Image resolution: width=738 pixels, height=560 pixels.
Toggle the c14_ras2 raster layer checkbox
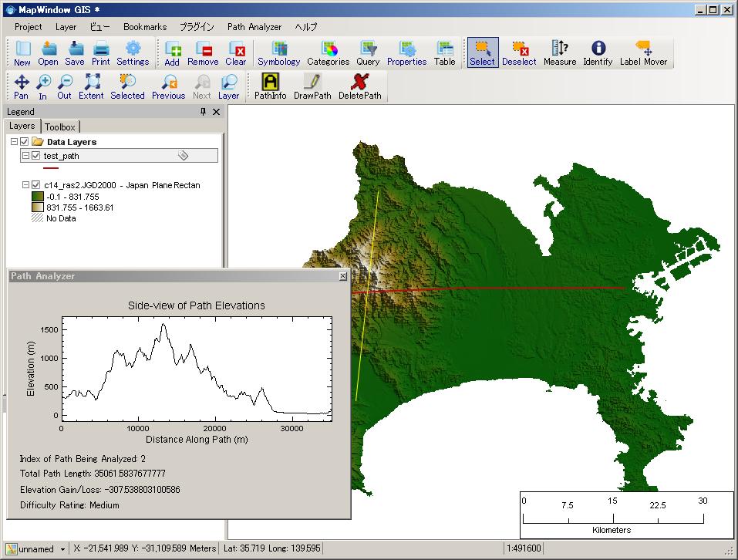coord(35,185)
